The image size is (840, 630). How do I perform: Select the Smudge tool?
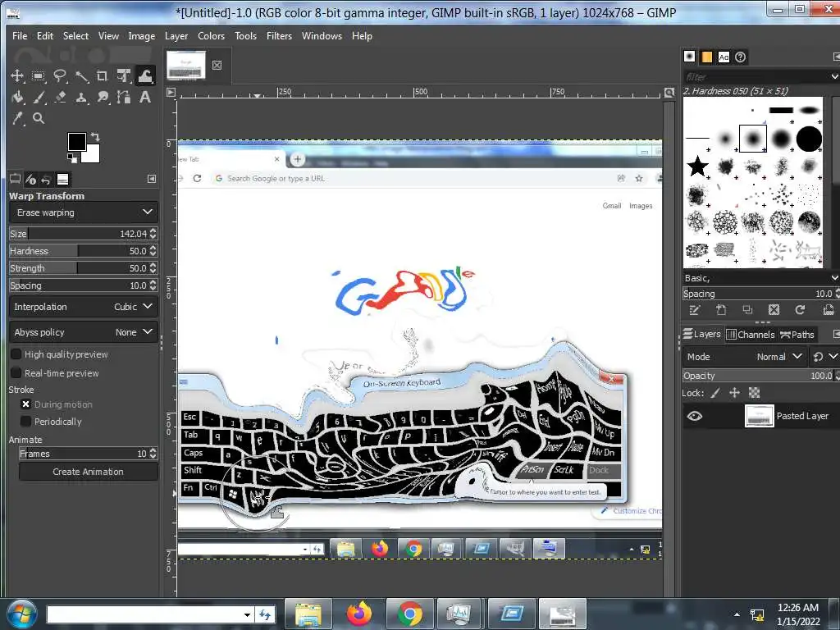click(103, 97)
